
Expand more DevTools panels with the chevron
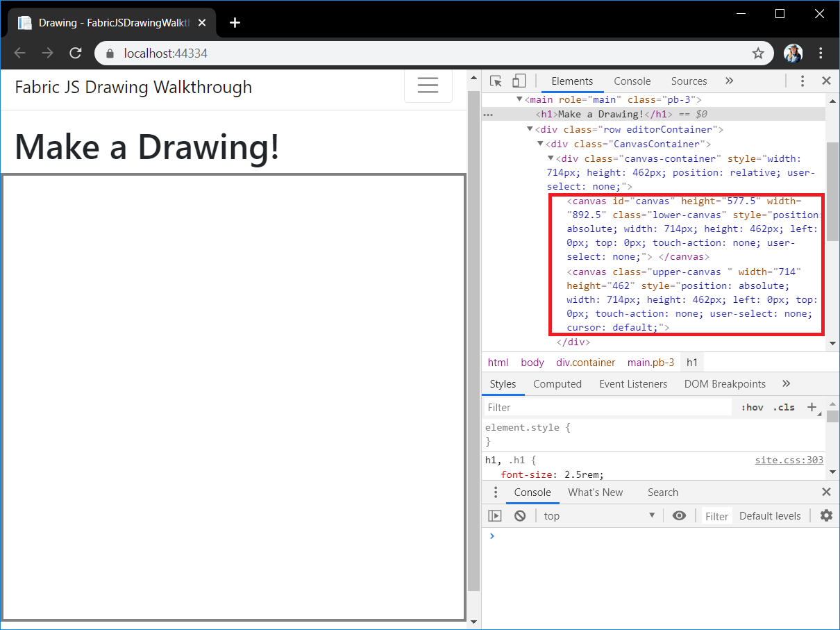pyautogui.click(x=729, y=81)
